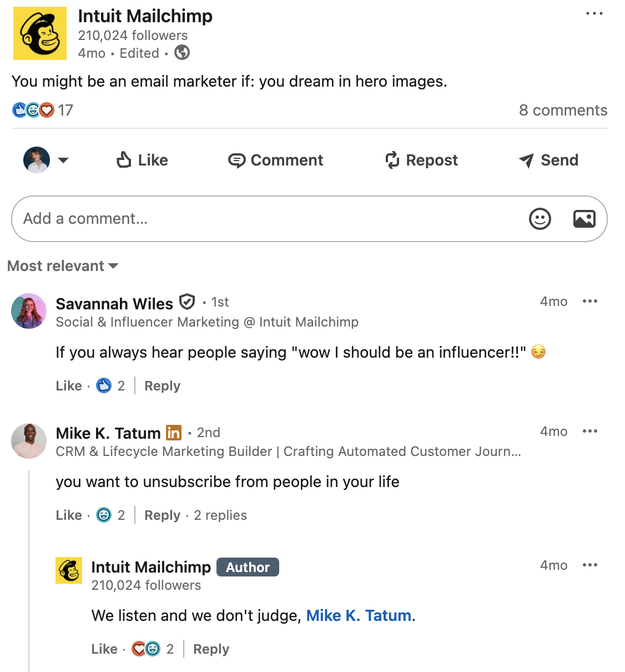This screenshot has height=672, width=625.
Task: Like the post using the thumbs-up icon
Action: (x=124, y=160)
